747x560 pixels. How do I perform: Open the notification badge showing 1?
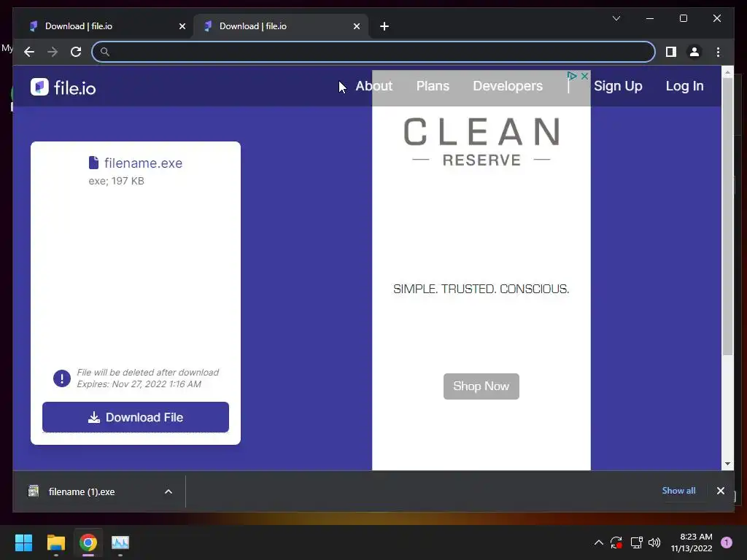click(726, 542)
